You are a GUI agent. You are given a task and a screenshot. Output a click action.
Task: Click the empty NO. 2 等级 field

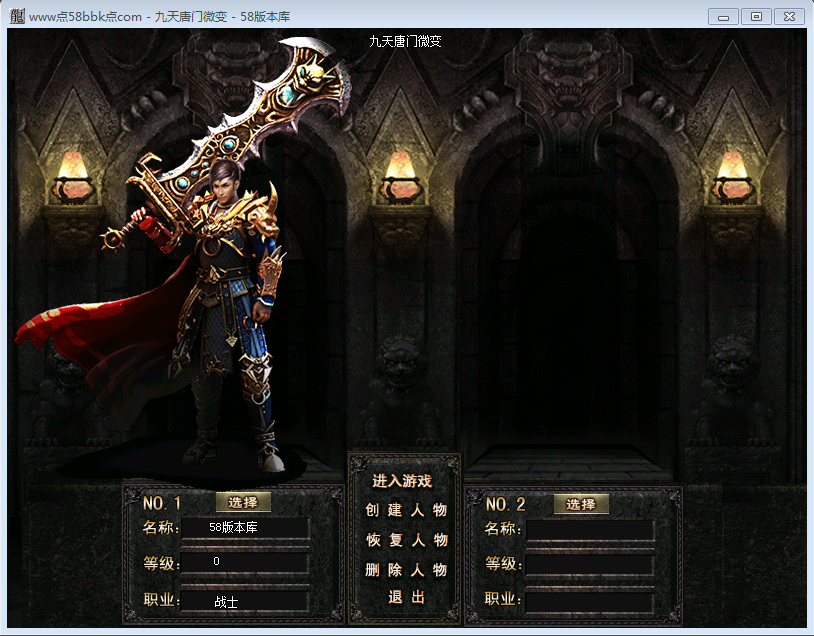point(590,564)
